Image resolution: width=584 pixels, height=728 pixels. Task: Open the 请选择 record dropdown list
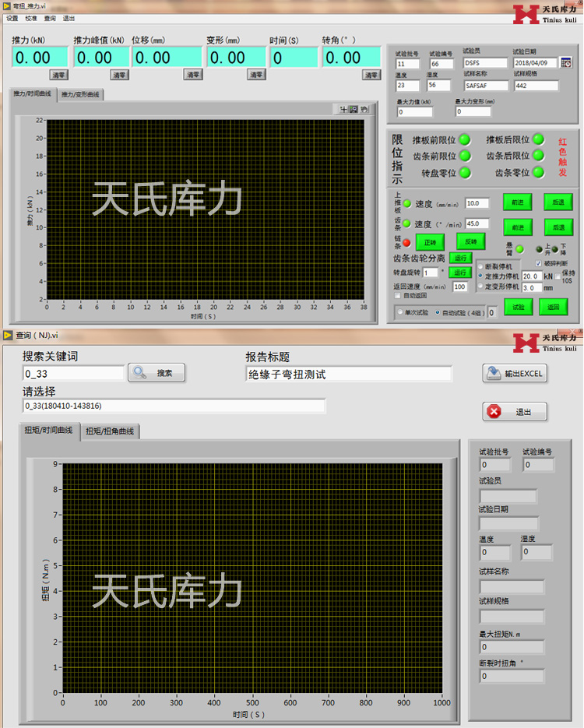(174, 406)
